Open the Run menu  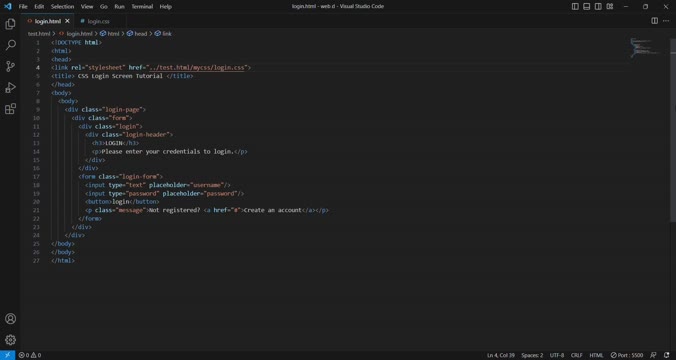point(119,6)
